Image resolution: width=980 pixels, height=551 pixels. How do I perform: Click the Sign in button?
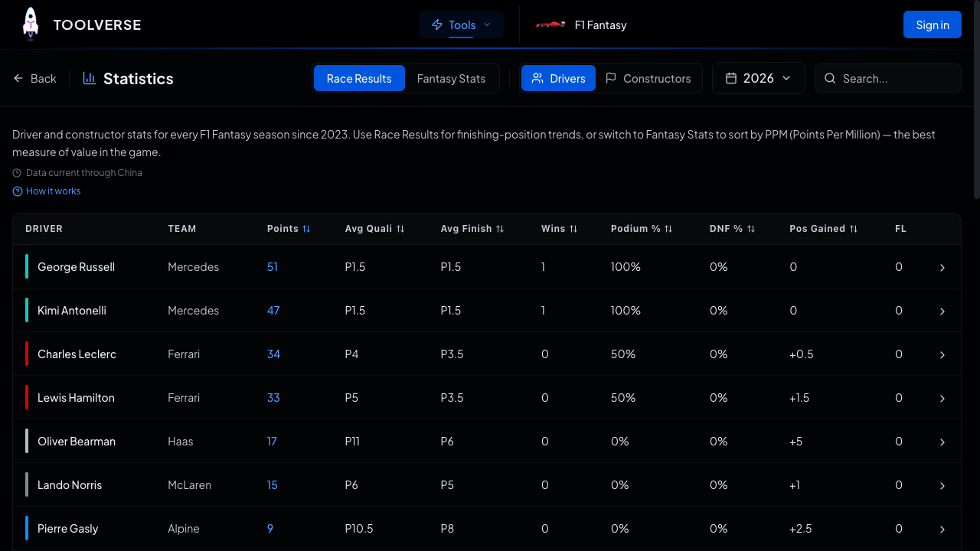(x=933, y=24)
